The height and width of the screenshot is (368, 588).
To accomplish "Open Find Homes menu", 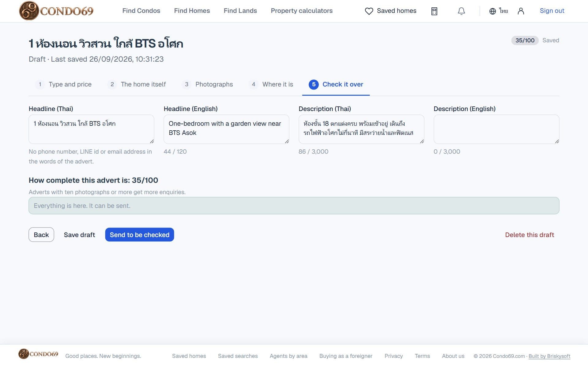I will click(192, 11).
